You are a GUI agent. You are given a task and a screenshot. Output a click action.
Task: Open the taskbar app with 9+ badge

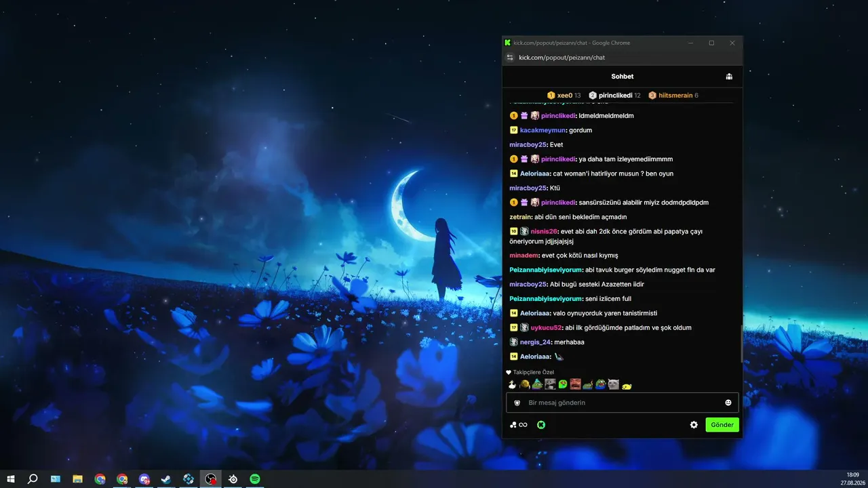(144, 479)
